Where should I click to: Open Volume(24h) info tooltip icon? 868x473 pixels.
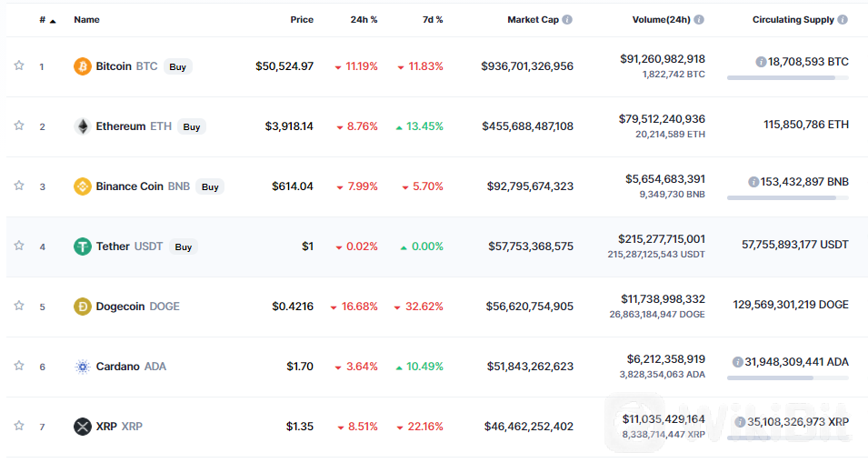pyautogui.click(x=699, y=19)
